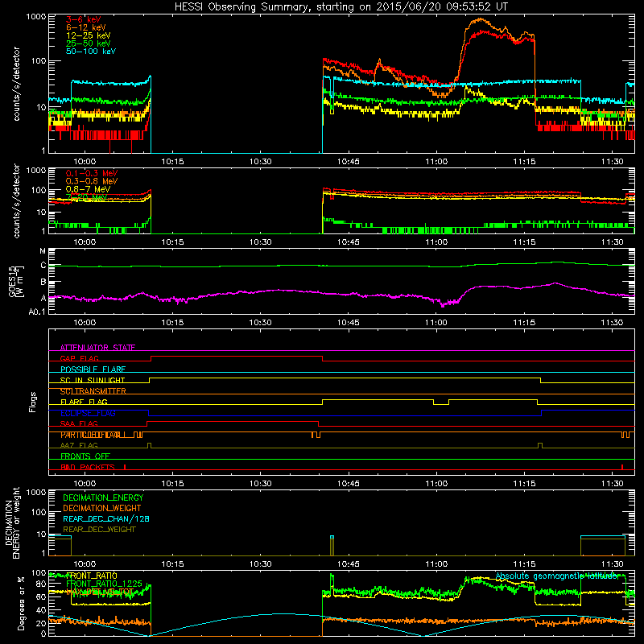Click the yellow 0.8-7 MeV legend label

point(89,189)
